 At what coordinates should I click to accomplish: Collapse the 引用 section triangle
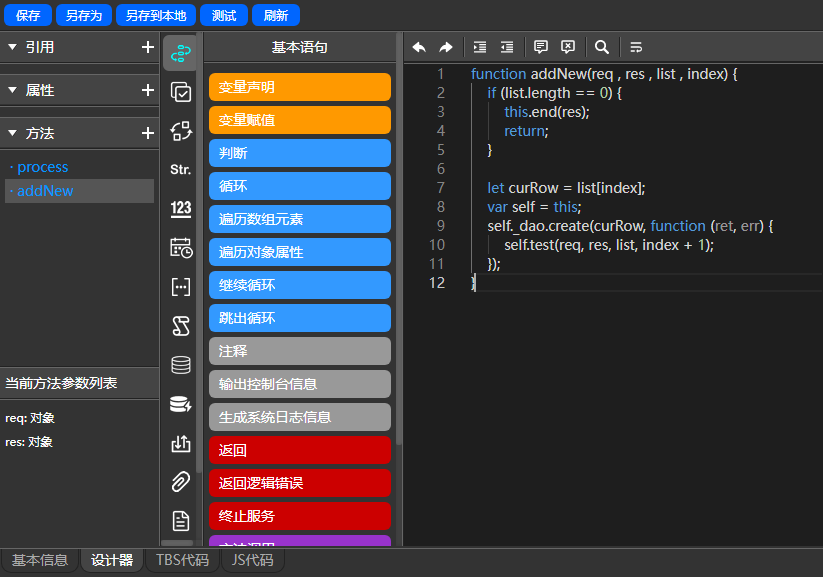[13, 47]
